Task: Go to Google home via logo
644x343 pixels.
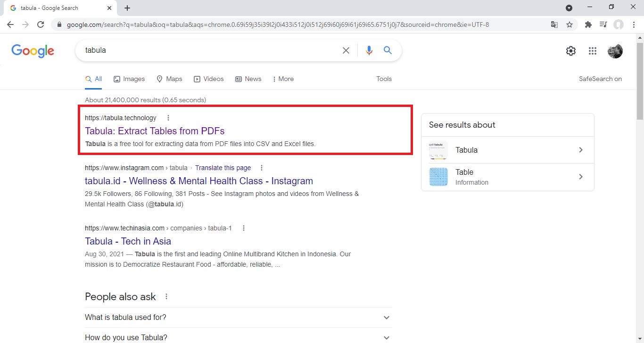Action: pos(33,51)
